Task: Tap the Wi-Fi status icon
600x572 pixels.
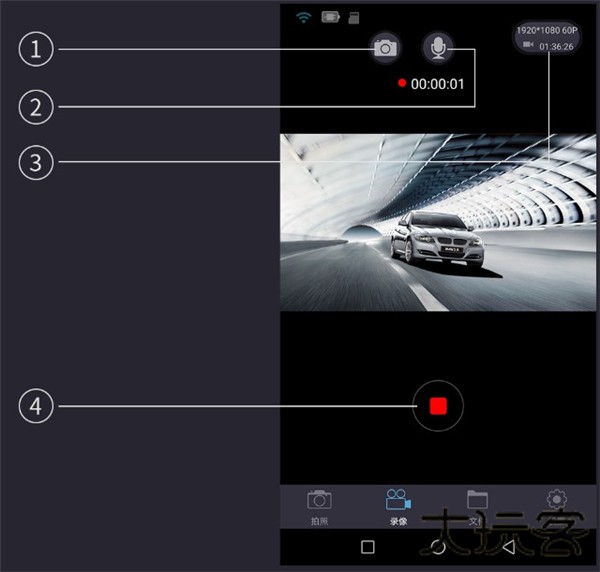Action: point(303,17)
